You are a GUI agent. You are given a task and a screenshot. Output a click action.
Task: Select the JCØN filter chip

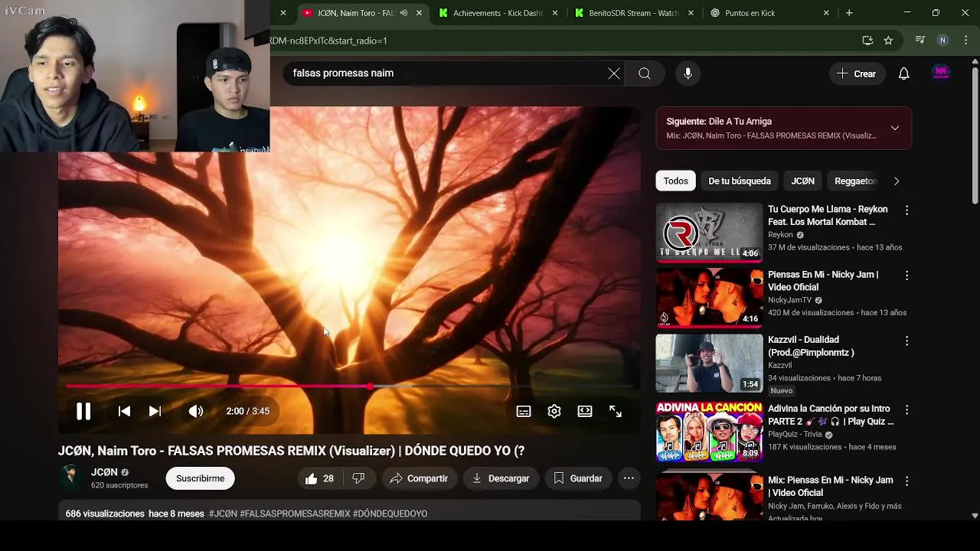pyautogui.click(x=802, y=181)
